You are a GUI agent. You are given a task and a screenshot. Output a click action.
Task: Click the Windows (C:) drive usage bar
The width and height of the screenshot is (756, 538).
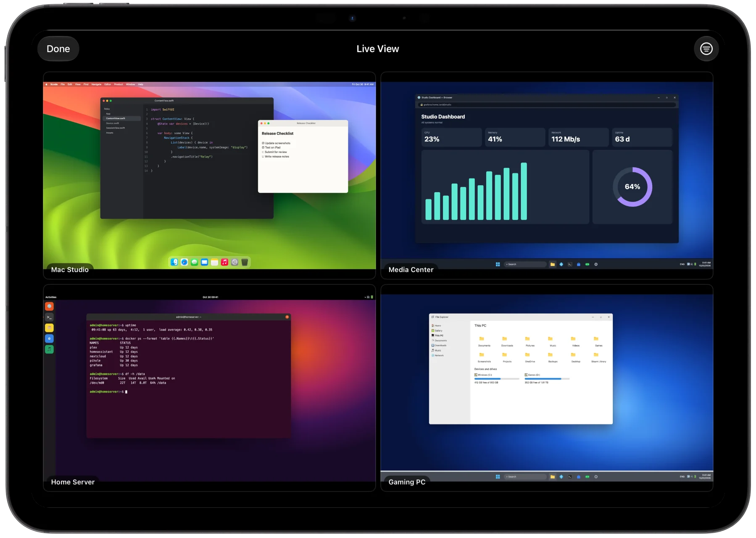tap(497, 379)
